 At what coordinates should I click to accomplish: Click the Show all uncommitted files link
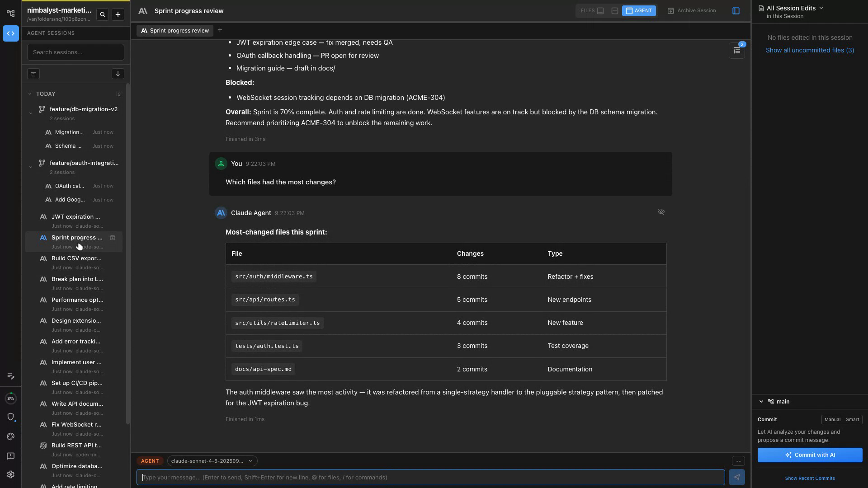pos(810,51)
